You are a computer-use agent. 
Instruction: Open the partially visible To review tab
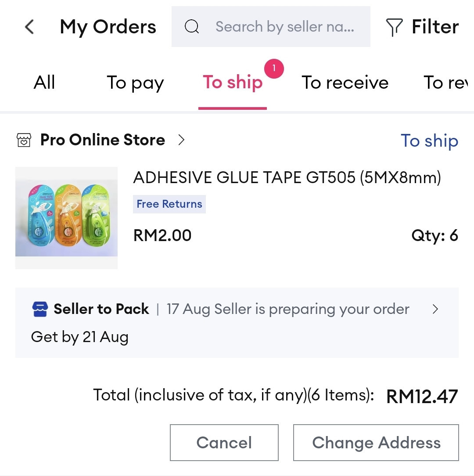[446, 83]
